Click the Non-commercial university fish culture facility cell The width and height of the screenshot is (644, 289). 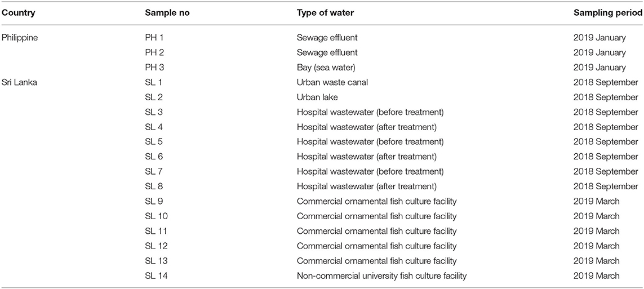(381, 276)
